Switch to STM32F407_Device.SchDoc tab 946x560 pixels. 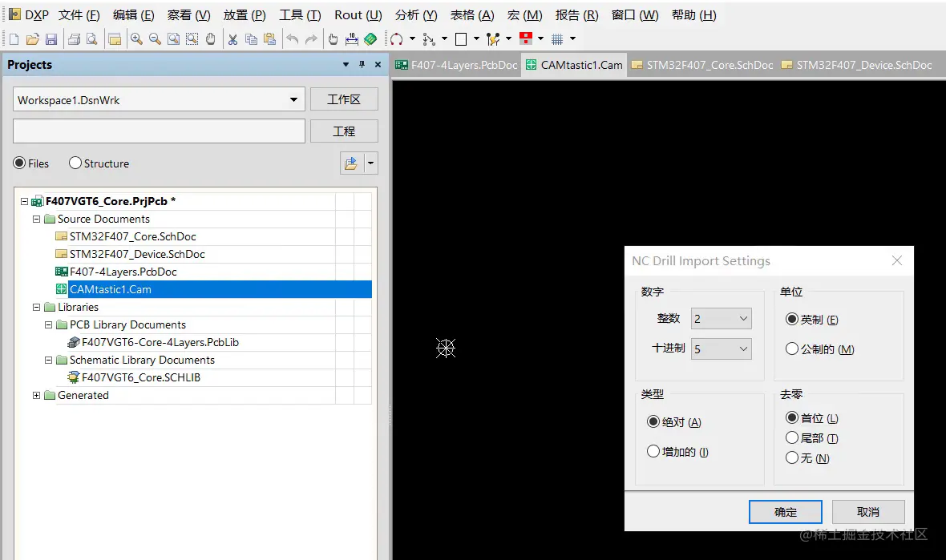coord(857,65)
